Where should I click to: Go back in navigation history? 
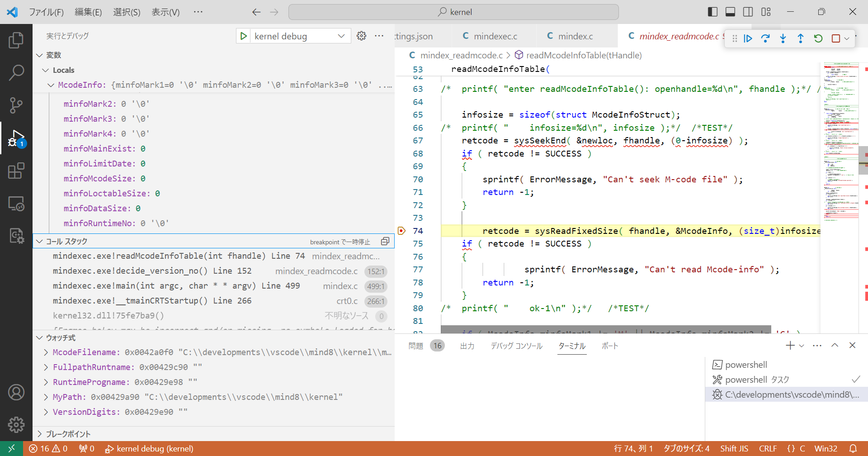256,12
